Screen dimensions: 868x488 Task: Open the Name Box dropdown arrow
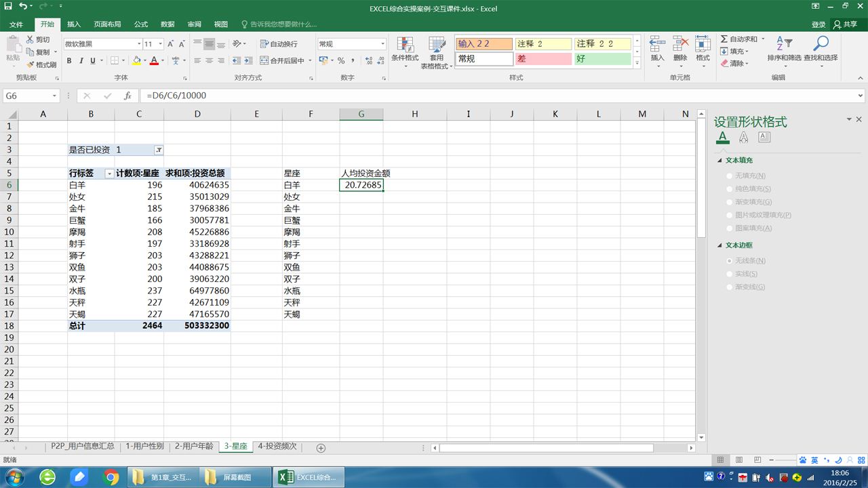[x=54, y=96]
